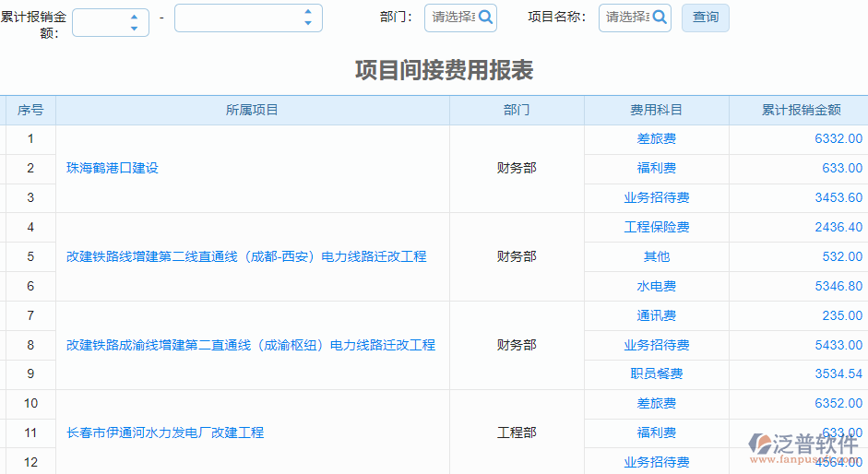This screenshot has height=474, width=868.
Task: Click 差旅费 in row 1
Action: point(657,139)
